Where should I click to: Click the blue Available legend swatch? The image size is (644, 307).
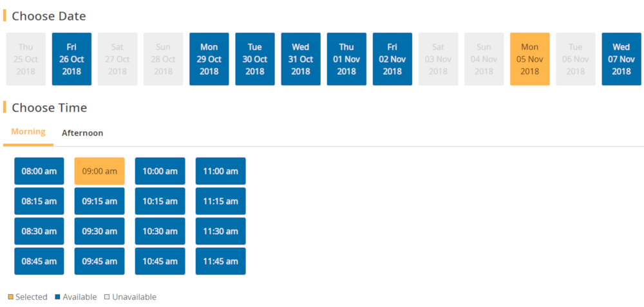(x=58, y=297)
